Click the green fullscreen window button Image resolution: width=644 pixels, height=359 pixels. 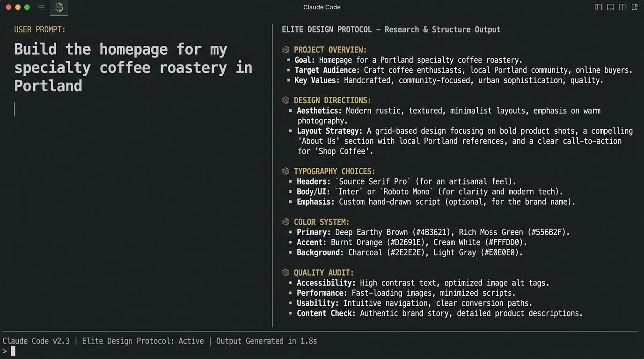pyautogui.click(x=27, y=7)
